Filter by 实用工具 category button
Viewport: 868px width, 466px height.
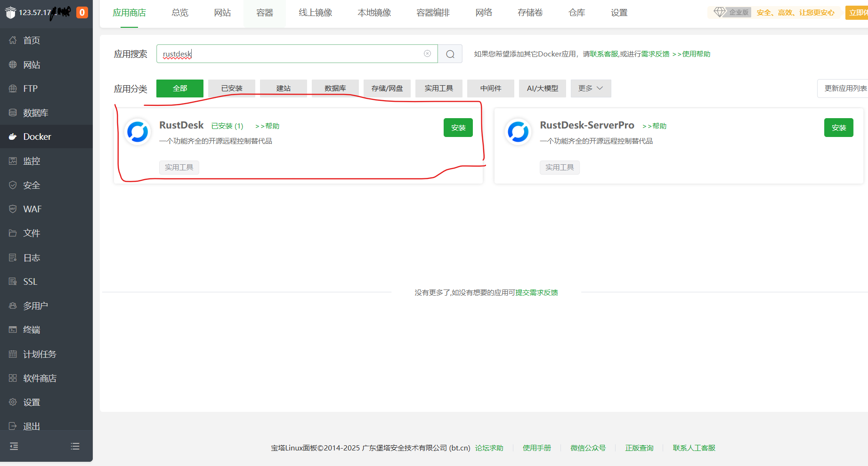point(439,88)
